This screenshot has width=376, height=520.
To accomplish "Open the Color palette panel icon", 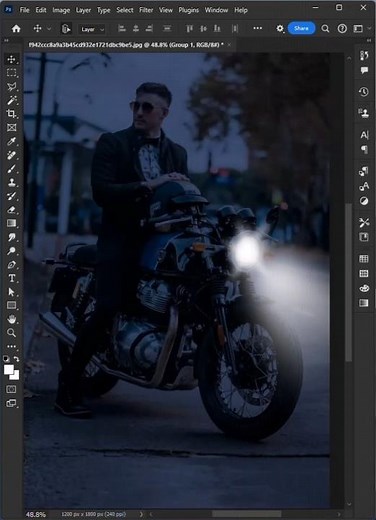I will click(x=364, y=288).
